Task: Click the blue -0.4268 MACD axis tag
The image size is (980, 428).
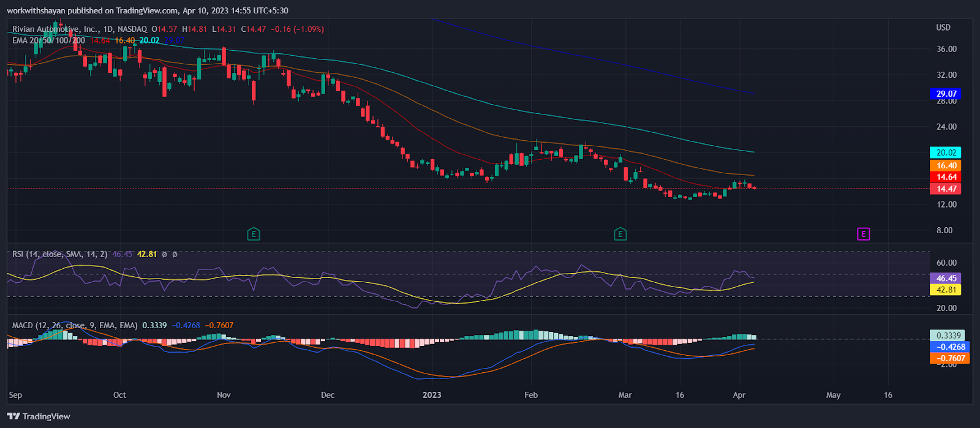Action: pyautogui.click(x=949, y=347)
